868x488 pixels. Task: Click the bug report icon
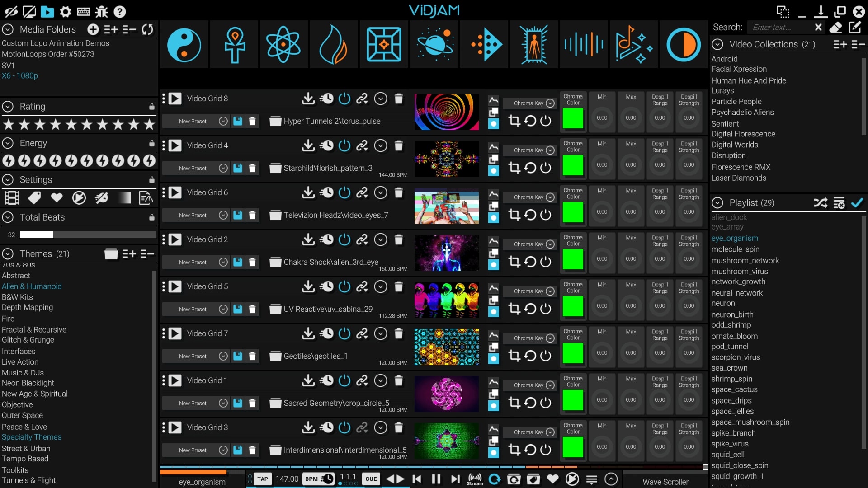pos(101,12)
